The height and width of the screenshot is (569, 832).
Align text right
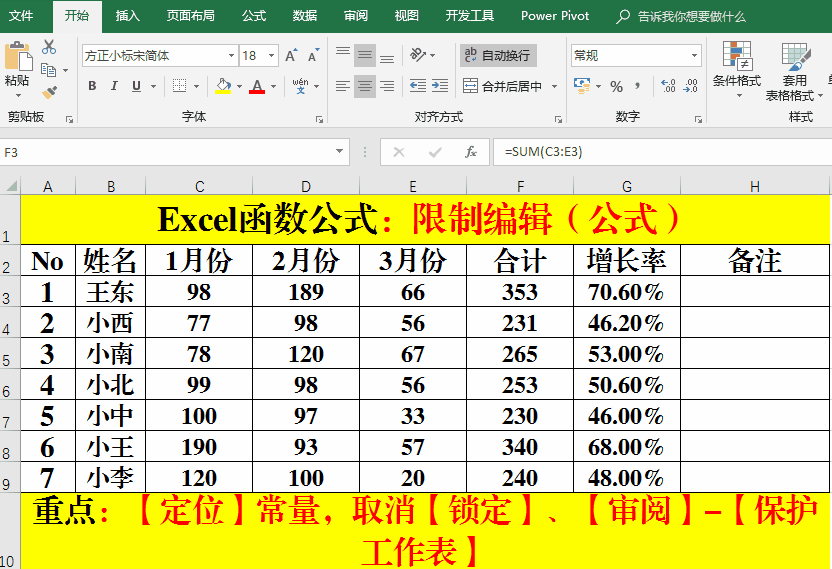click(x=387, y=86)
